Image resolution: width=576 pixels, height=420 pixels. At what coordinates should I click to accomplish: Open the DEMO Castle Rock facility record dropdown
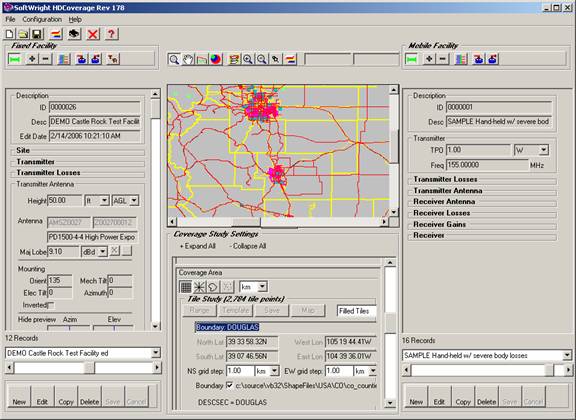click(x=156, y=353)
